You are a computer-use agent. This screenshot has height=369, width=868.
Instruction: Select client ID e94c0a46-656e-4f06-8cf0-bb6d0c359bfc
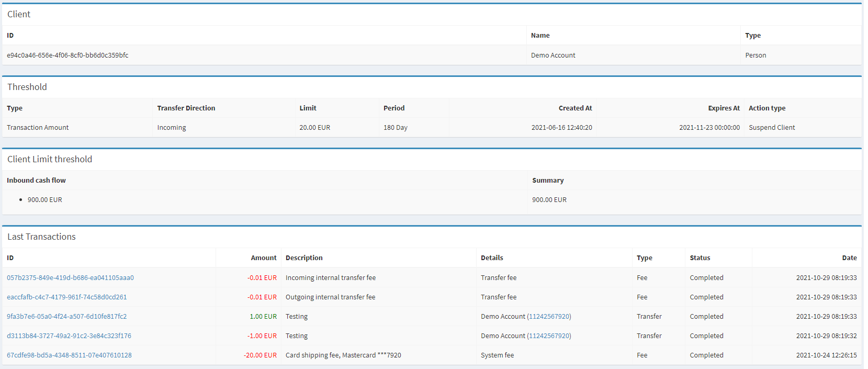click(67, 55)
